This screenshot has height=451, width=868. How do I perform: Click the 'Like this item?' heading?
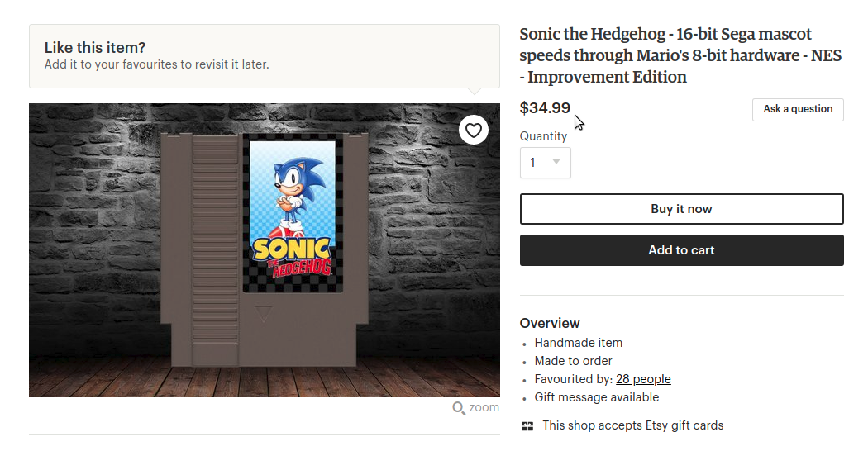tap(95, 48)
